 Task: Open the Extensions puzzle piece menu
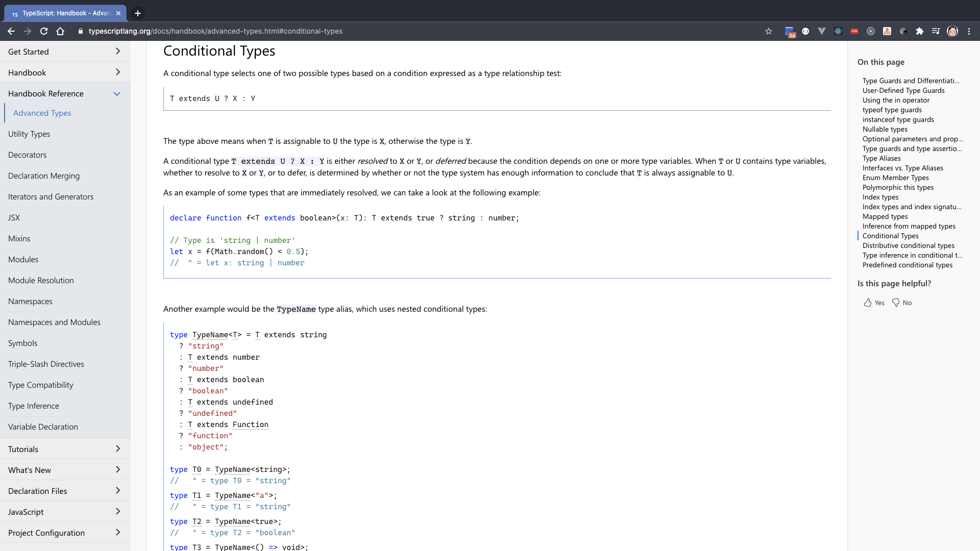920,31
